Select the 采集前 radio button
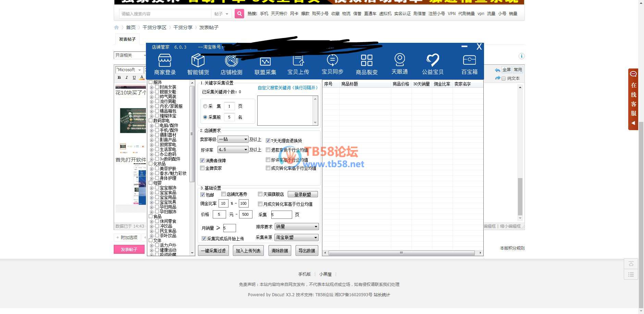The width and height of the screenshot is (644, 314). [x=205, y=117]
